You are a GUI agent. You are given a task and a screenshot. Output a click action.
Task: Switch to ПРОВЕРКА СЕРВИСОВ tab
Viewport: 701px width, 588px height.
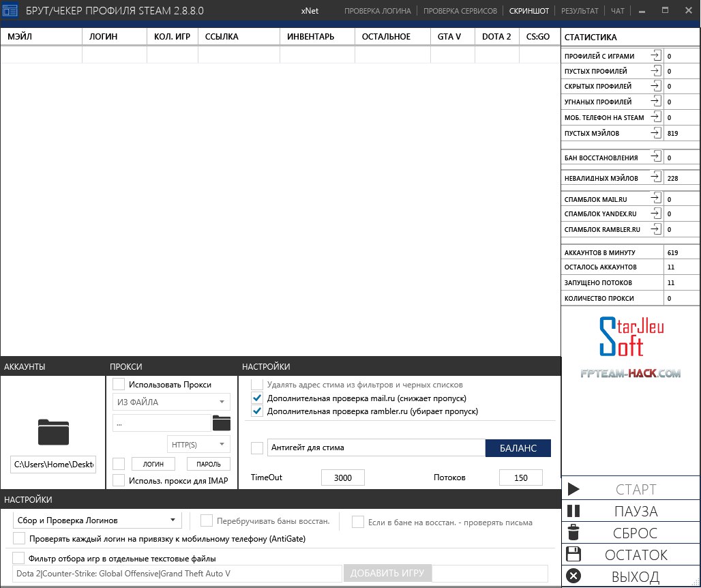pyautogui.click(x=460, y=11)
